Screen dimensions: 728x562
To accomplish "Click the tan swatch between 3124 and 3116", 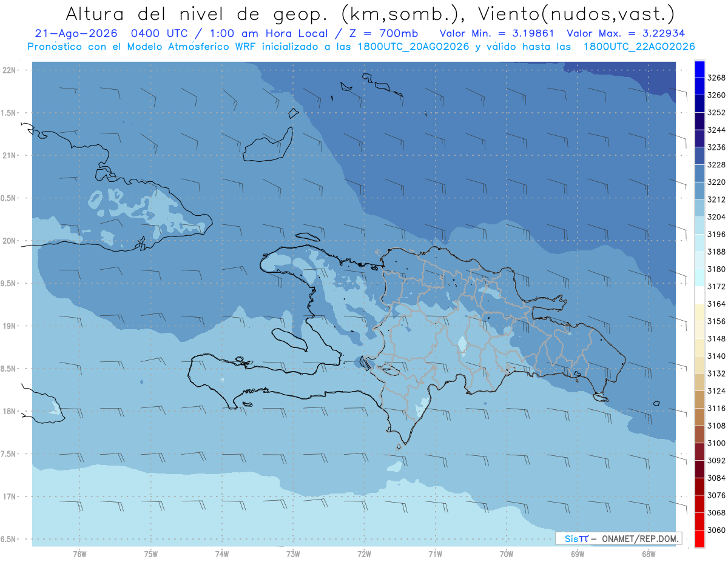I will tap(699, 400).
